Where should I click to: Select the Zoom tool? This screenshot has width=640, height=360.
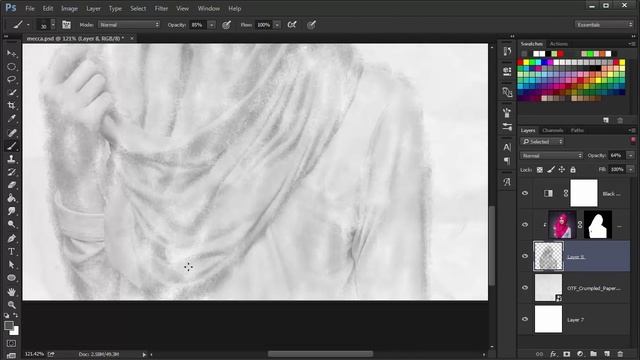pos(11,305)
